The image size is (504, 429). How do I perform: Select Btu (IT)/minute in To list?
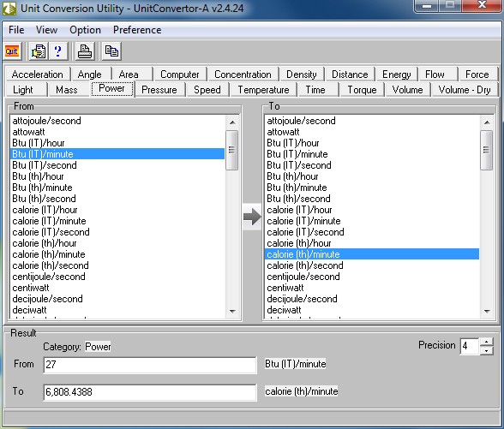(372, 154)
